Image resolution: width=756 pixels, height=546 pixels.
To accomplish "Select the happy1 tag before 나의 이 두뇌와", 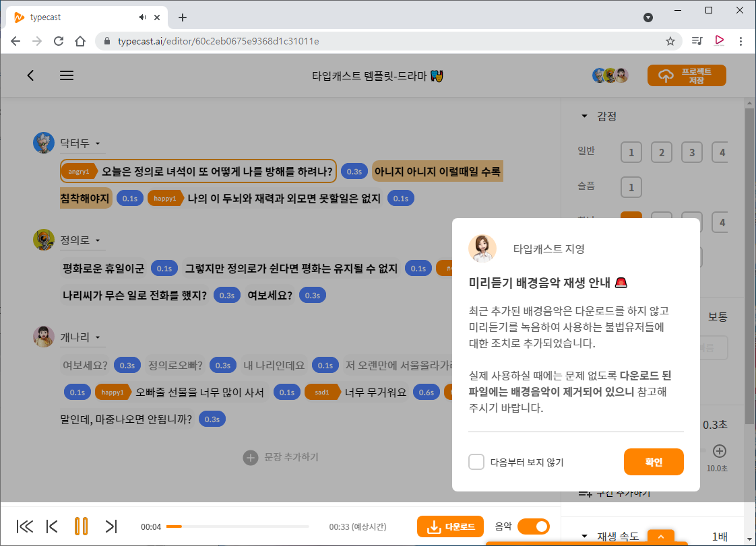I will coord(165,199).
